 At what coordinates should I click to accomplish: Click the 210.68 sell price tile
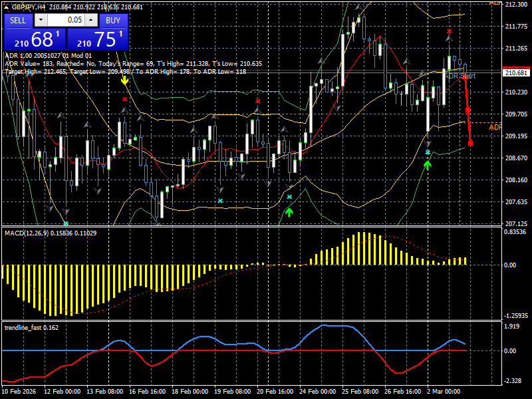(35, 39)
